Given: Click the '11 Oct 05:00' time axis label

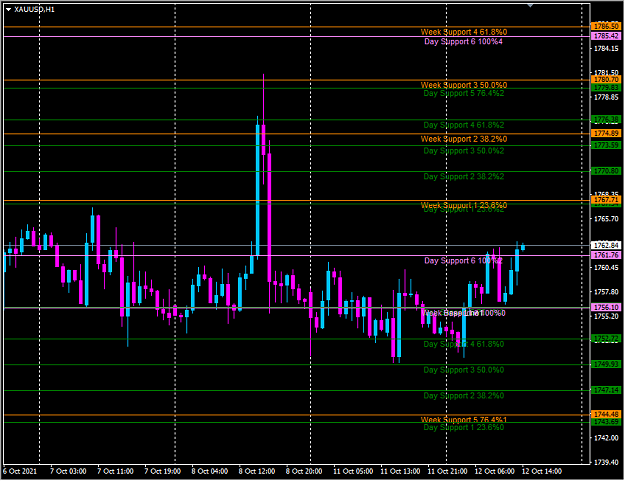Looking at the screenshot, I should (353, 471).
